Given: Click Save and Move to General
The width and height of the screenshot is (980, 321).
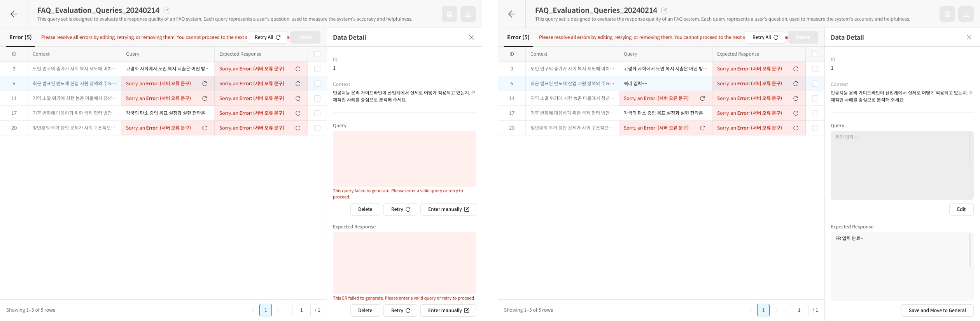Looking at the screenshot, I should 937,310.
